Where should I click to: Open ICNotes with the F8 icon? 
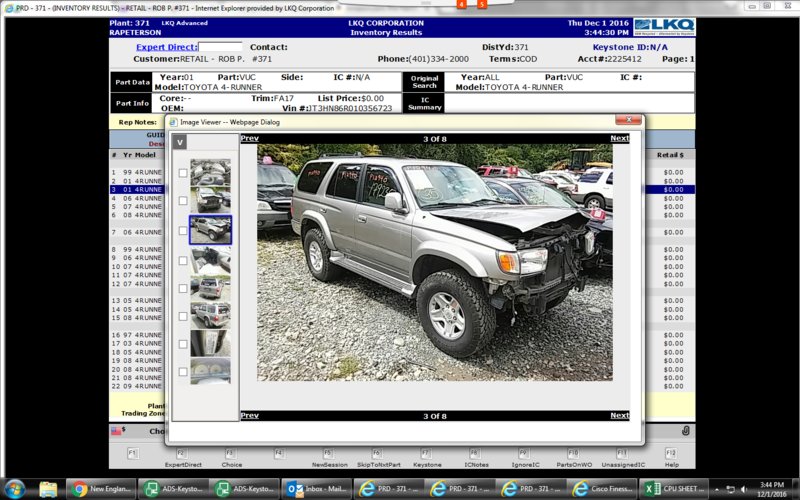(x=475, y=453)
